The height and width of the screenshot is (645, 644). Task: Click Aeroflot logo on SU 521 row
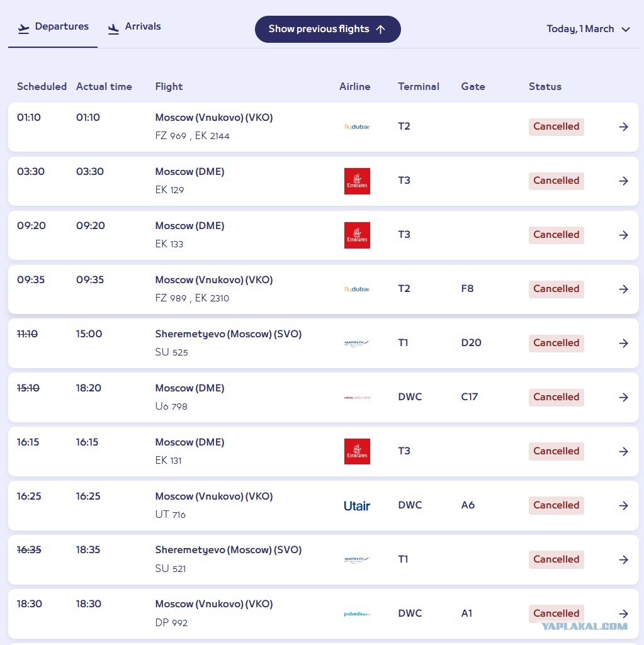[357, 559]
